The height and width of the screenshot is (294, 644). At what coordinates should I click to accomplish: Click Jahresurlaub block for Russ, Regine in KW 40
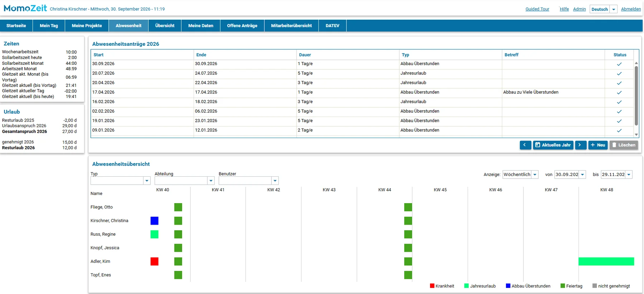click(155, 234)
